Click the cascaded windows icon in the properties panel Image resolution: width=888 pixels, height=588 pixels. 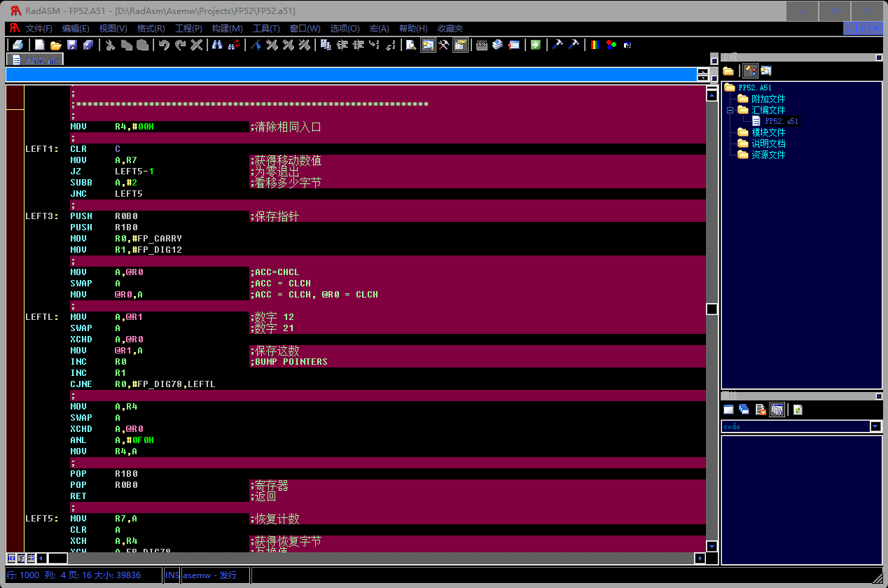tap(744, 409)
